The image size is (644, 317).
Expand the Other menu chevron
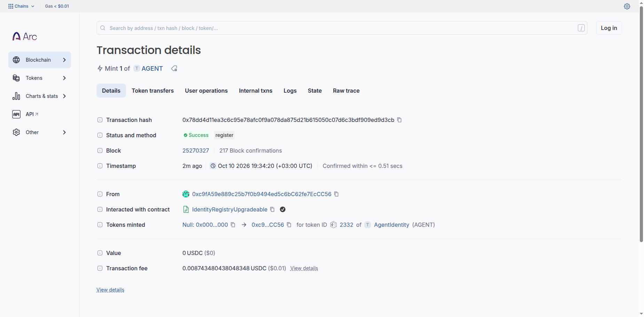[x=64, y=132]
